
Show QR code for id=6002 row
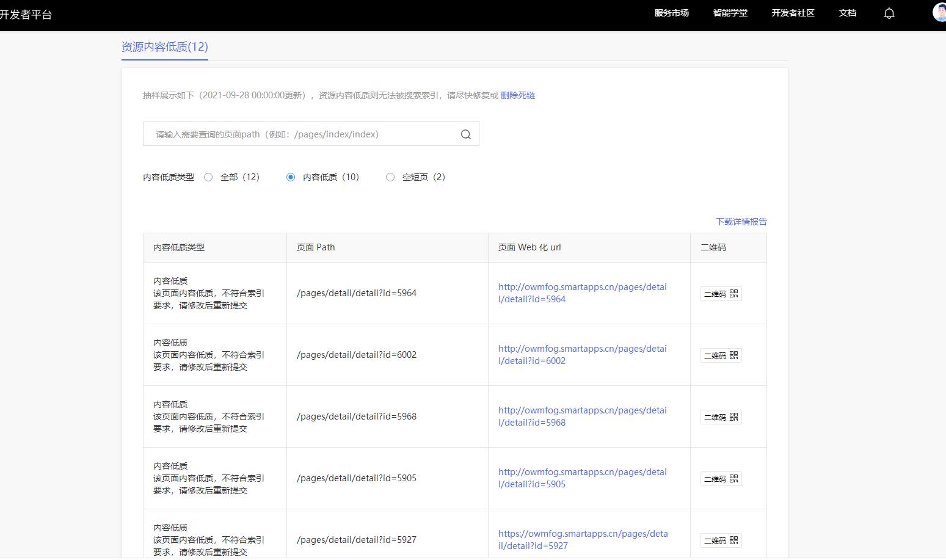pos(721,355)
